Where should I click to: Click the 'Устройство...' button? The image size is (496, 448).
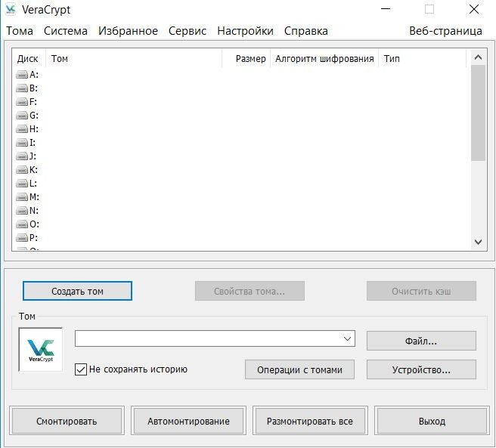(421, 369)
